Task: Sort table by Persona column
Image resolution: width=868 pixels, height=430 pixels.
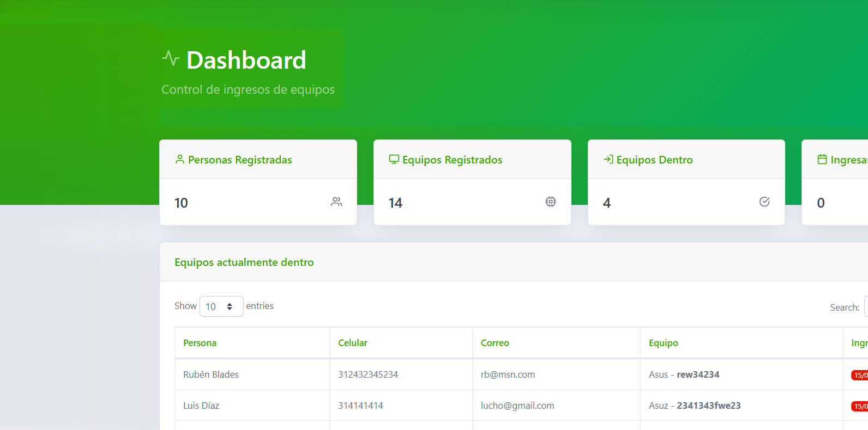Action: coord(252,343)
